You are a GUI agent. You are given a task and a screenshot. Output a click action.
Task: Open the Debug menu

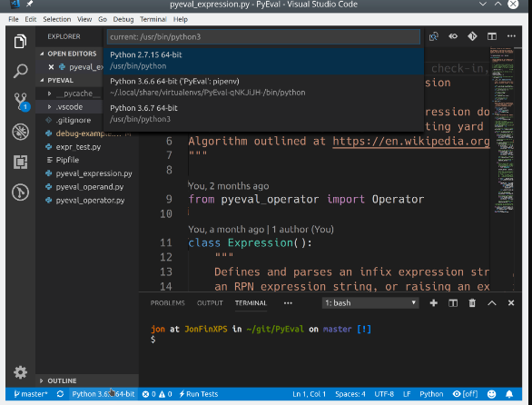pos(123,19)
